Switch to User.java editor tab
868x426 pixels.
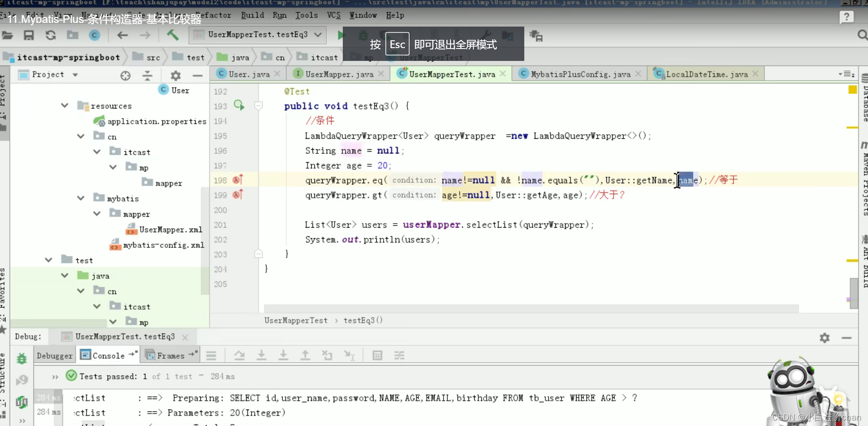[249, 74]
